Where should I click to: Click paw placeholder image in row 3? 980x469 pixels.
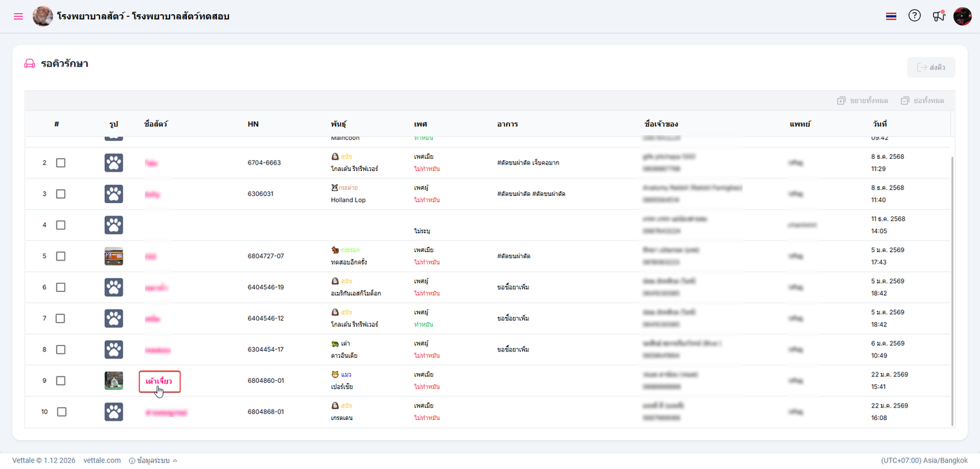(x=113, y=194)
